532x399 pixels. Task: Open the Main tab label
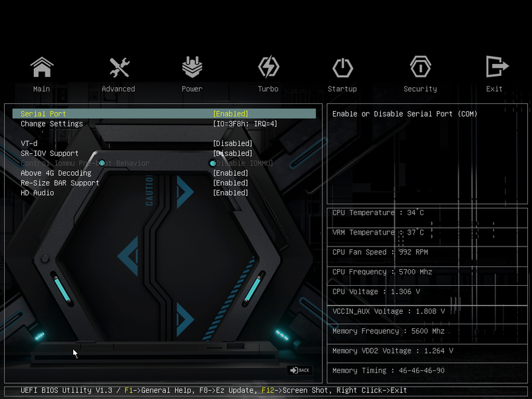[x=41, y=89]
